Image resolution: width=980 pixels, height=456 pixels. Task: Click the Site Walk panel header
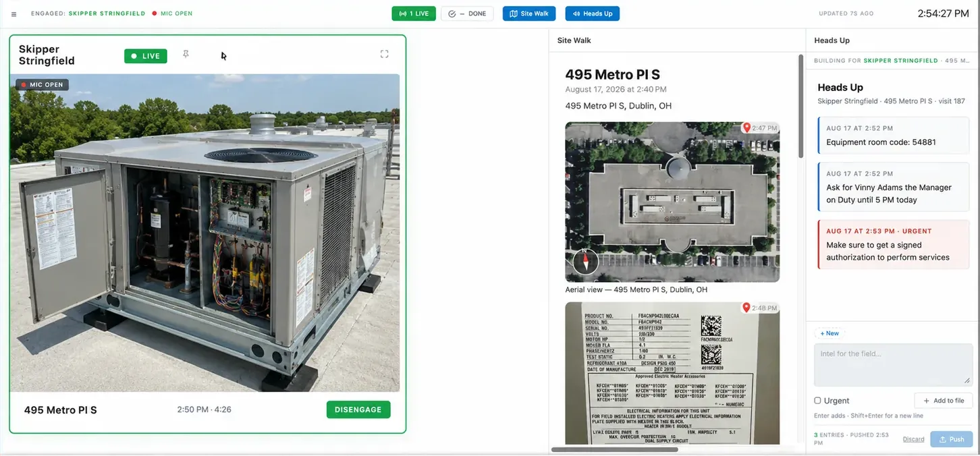(x=574, y=40)
